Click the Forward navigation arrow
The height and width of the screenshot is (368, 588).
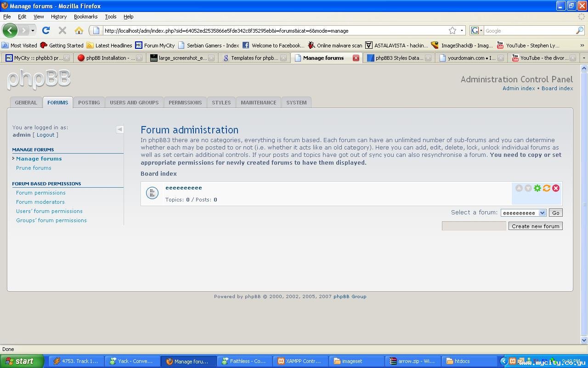point(23,30)
